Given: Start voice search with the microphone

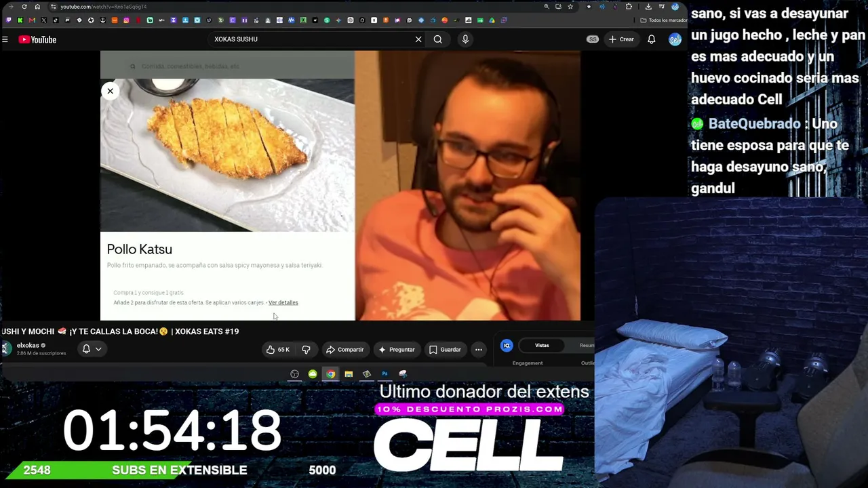Looking at the screenshot, I should point(465,39).
